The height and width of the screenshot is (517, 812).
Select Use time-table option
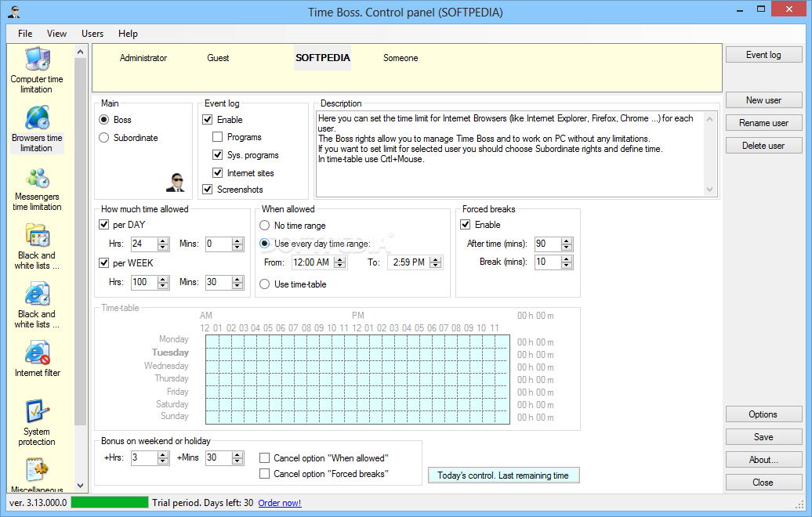265,284
